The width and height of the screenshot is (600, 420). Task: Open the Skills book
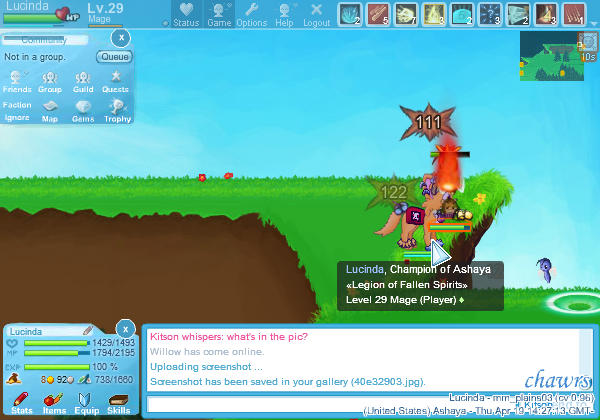119,403
